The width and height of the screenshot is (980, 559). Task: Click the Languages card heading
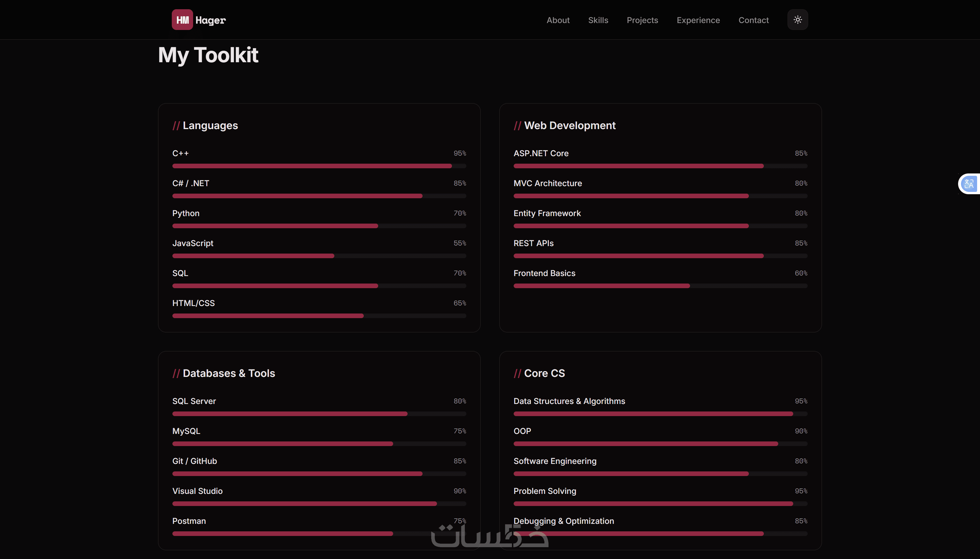pyautogui.click(x=210, y=126)
